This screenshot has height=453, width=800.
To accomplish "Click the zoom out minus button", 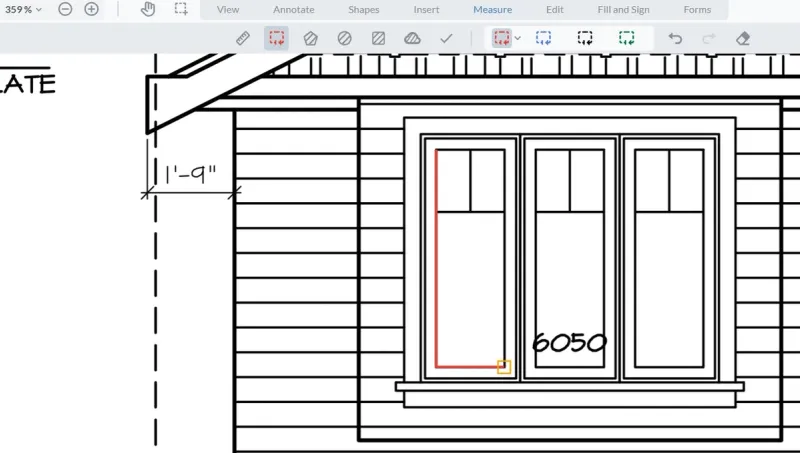I will 65,9.
